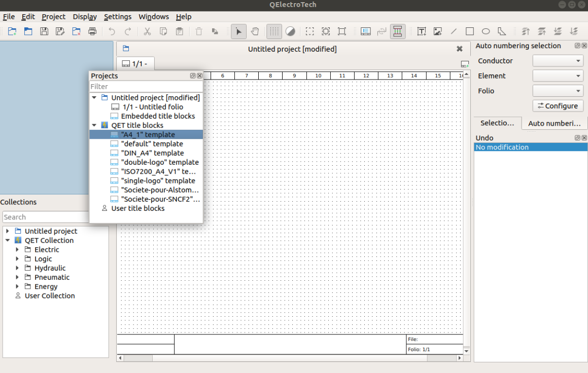Add a new folio with tab-bar icon
The width and height of the screenshot is (588, 373).
(x=465, y=64)
